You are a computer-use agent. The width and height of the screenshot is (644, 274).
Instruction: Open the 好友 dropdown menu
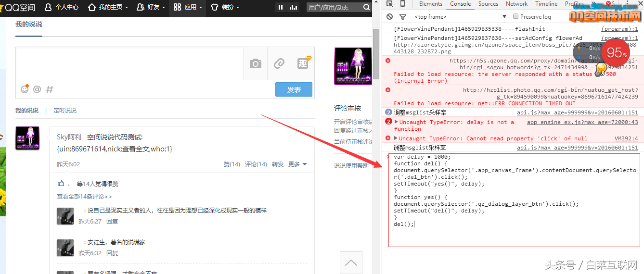tap(151, 7)
